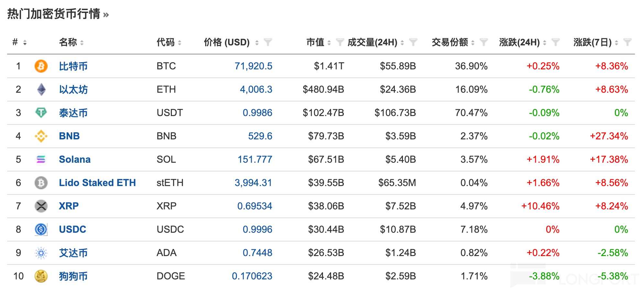Click the Solana striped logo icon
Screen dimensions: 644x293
pyautogui.click(x=41, y=159)
